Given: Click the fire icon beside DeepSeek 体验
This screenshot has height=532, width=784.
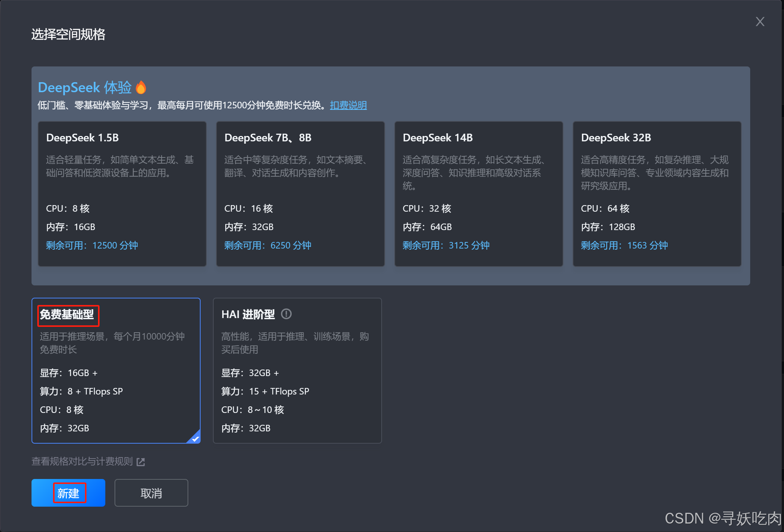Looking at the screenshot, I should (141, 88).
